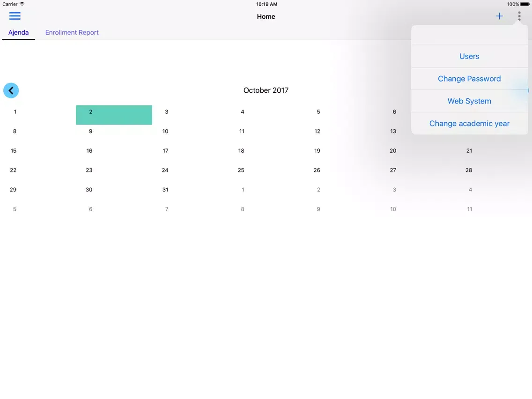Choose Change Password menu entry
The width and height of the screenshot is (532, 399).
pyautogui.click(x=469, y=79)
